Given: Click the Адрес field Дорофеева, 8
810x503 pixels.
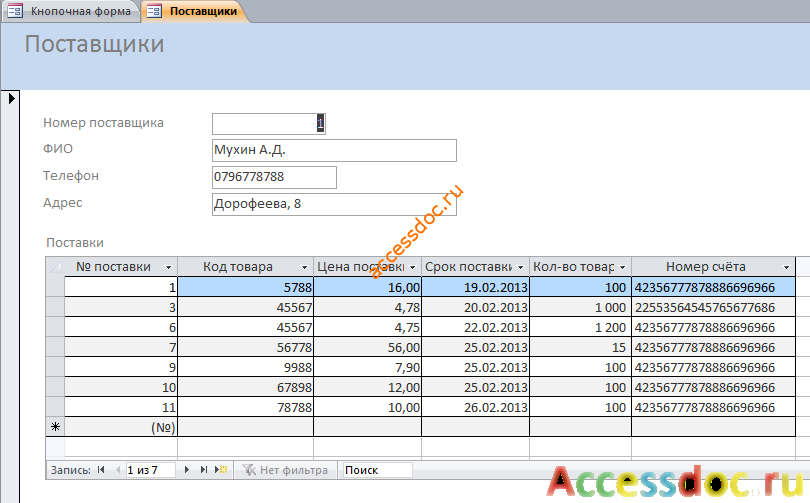Looking at the screenshot, I should pos(334,205).
